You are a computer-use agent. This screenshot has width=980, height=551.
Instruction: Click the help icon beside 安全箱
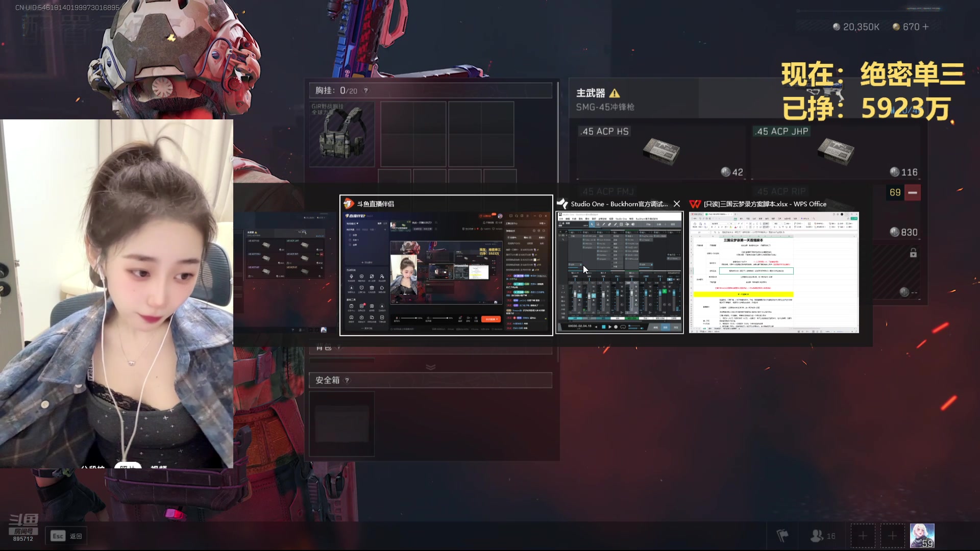347,380
